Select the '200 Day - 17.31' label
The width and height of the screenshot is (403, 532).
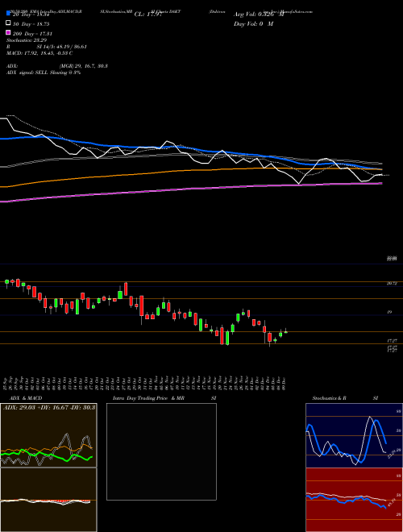[32, 34]
